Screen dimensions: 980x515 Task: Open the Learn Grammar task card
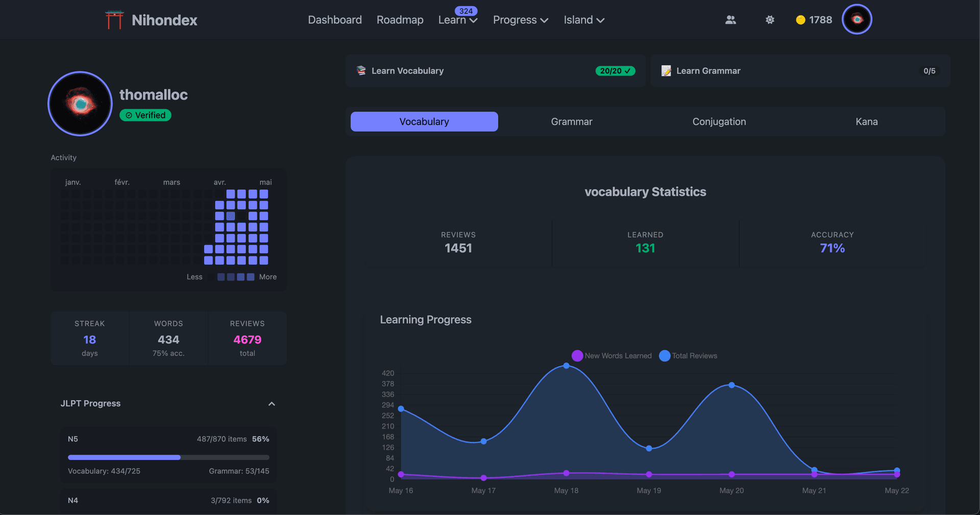[x=800, y=71]
